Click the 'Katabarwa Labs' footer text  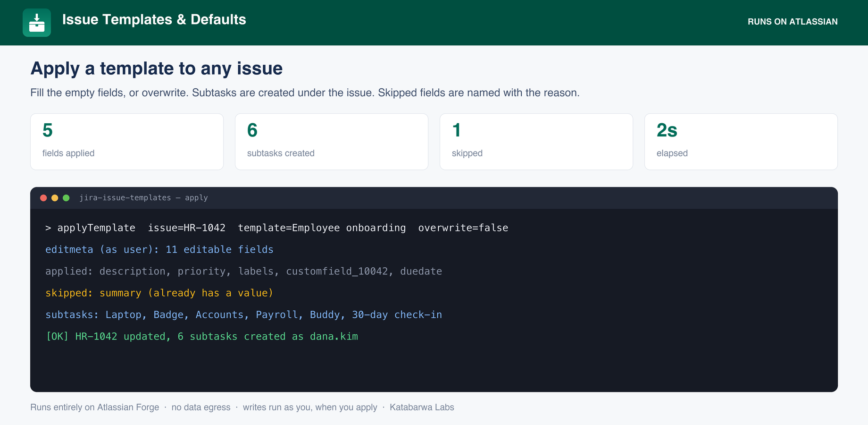pyautogui.click(x=422, y=407)
